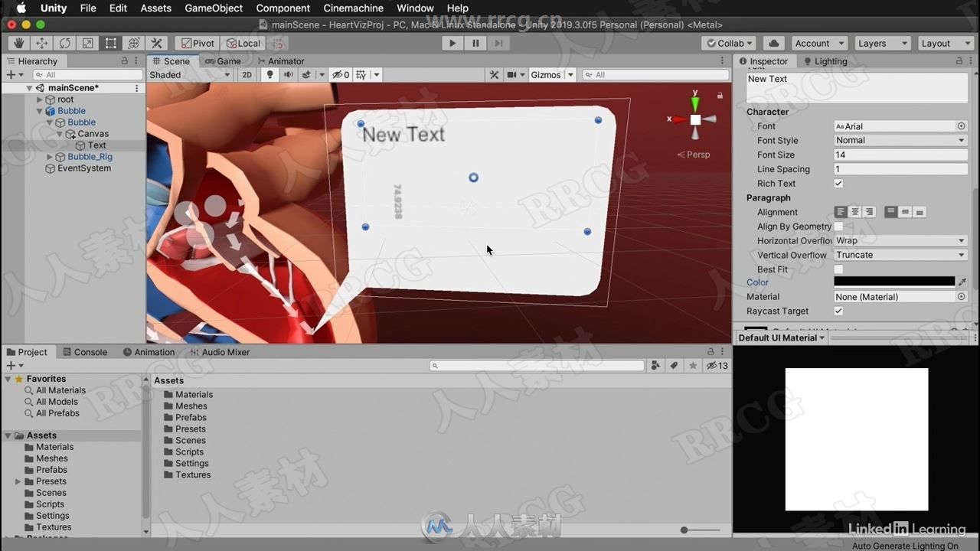Toggle Local/Global handle rotation

243,44
